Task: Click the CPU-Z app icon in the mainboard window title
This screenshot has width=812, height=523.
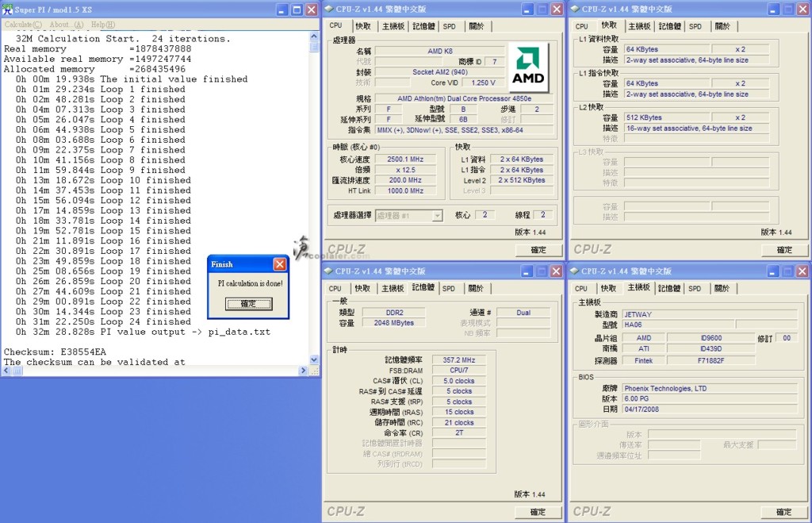Action: (574, 271)
